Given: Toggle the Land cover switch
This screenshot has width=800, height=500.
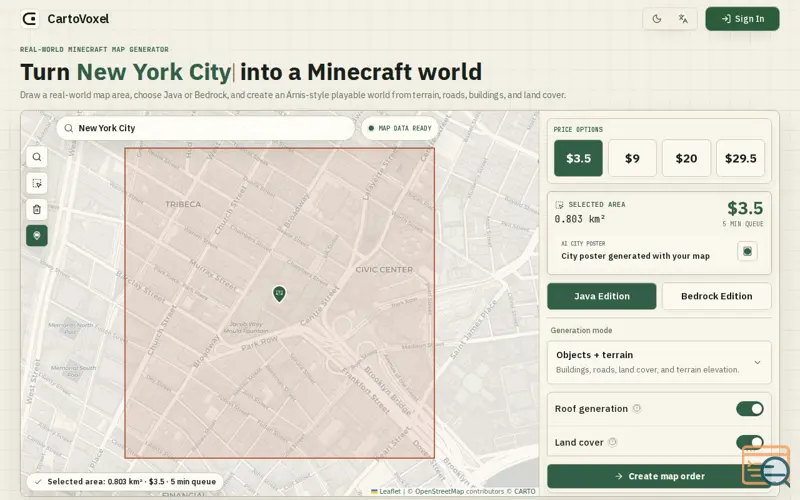Looking at the screenshot, I should pos(749,442).
